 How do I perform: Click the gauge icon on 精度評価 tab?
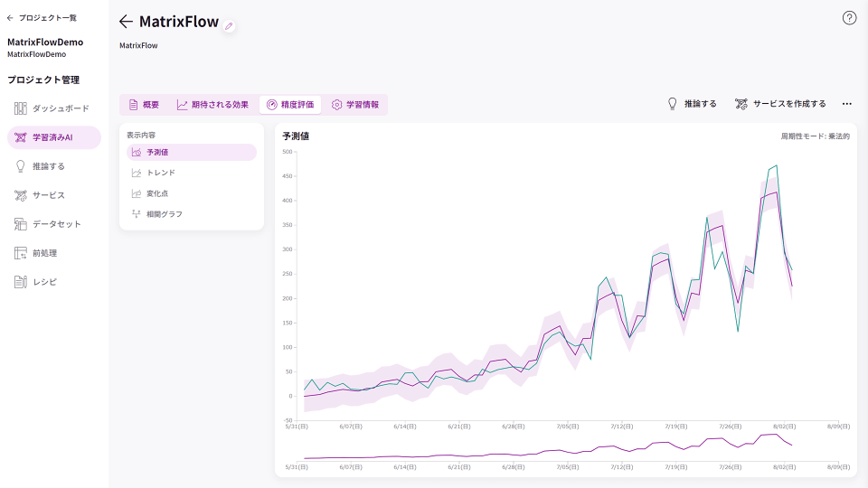272,105
